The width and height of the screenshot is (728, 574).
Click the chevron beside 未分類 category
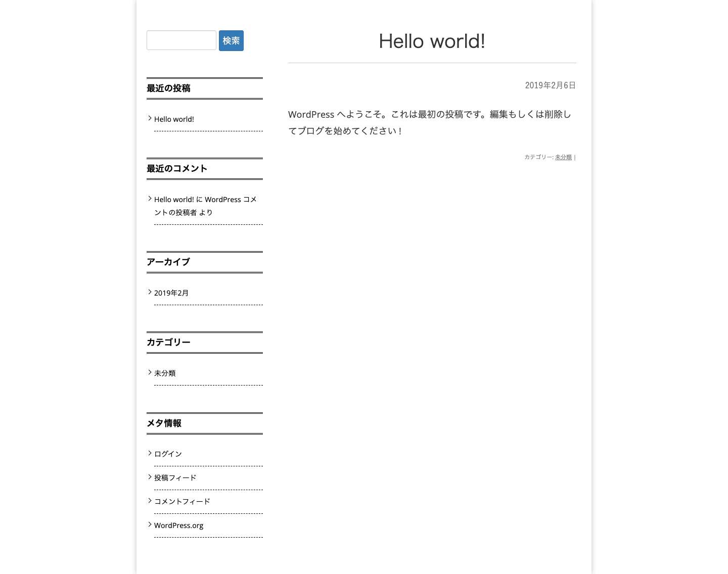[x=150, y=372]
